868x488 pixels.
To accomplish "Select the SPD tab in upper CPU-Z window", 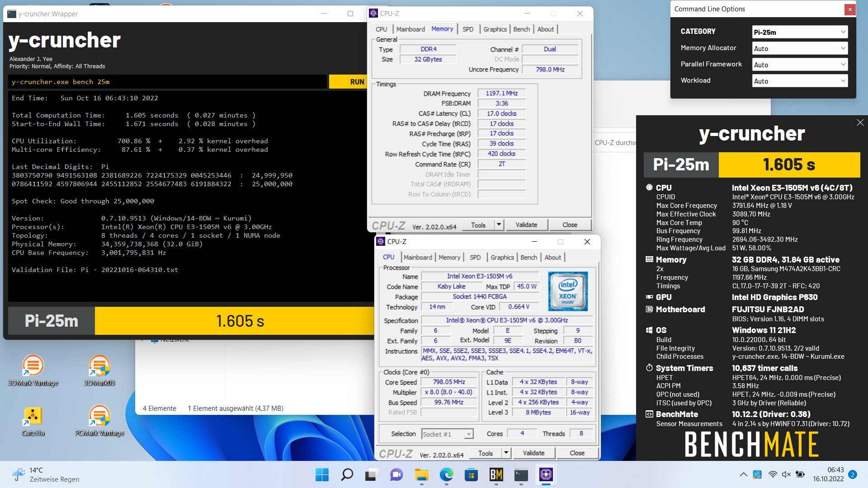I will coord(468,29).
